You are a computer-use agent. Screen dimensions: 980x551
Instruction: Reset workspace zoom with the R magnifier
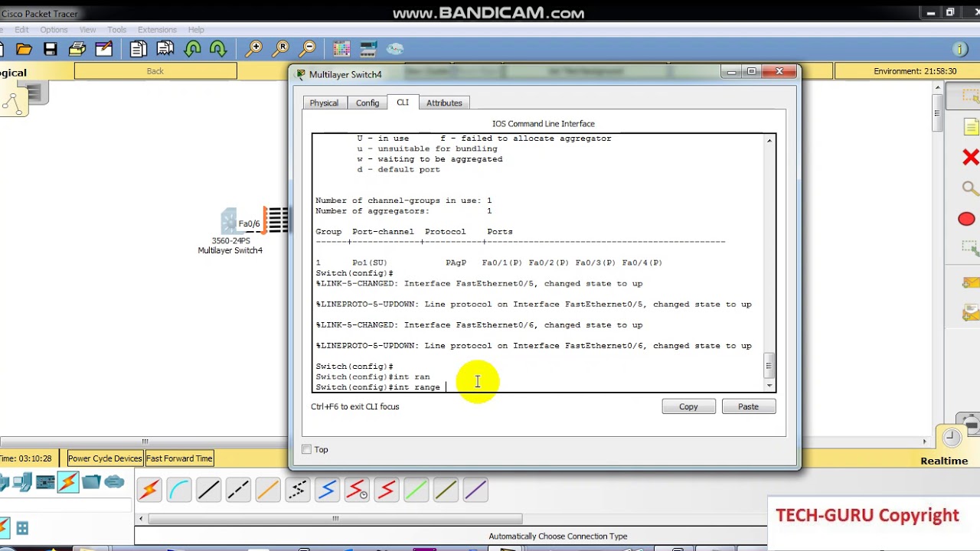coord(281,49)
